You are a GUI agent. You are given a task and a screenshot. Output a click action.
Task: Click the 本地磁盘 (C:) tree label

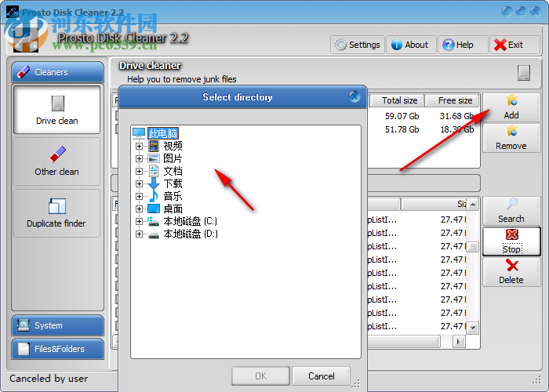(191, 221)
